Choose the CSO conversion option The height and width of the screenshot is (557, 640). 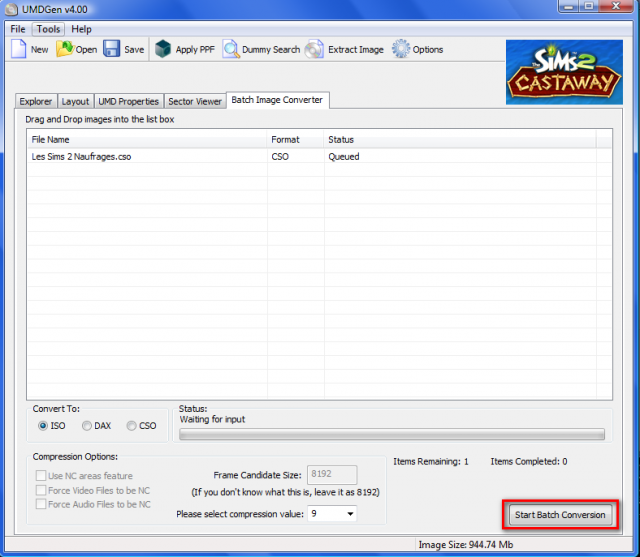pos(131,426)
